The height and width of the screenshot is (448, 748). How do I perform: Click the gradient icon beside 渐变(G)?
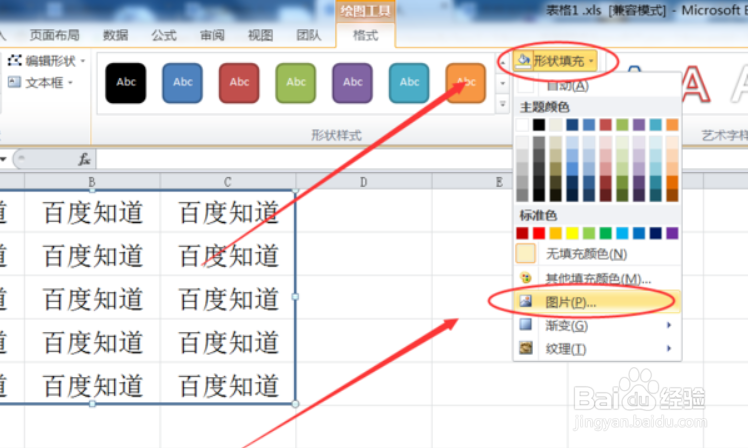526,325
